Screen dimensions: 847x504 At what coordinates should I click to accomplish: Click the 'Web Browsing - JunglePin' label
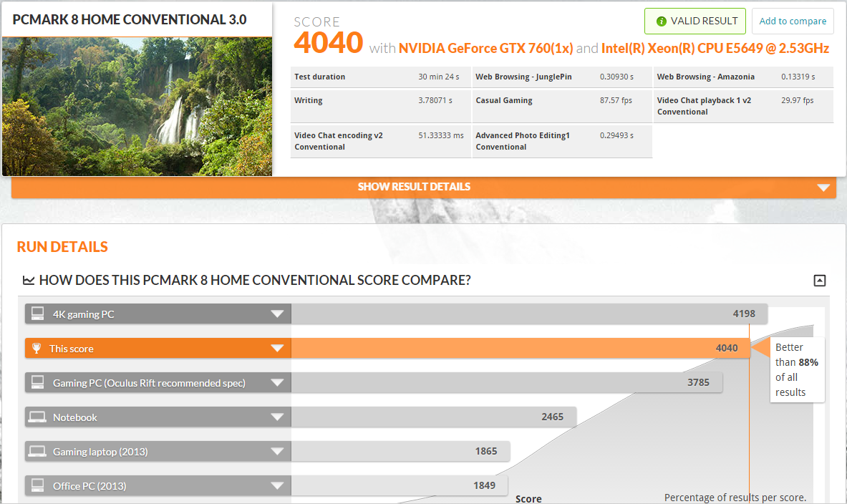point(523,77)
